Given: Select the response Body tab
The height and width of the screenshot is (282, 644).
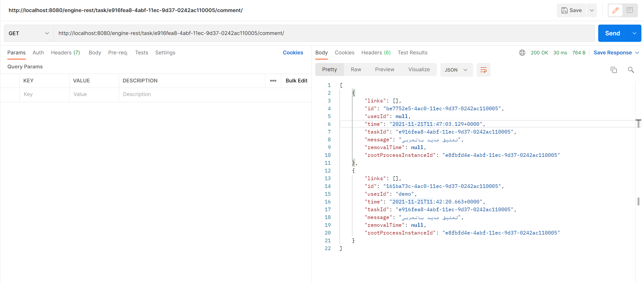Looking at the screenshot, I should point(322,53).
